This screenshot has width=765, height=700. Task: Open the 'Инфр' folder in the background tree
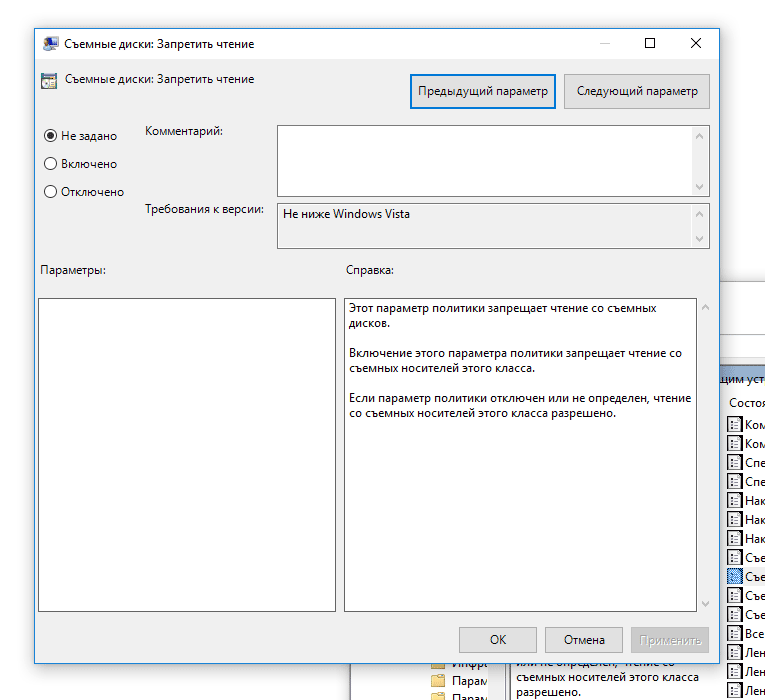tap(437, 665)
